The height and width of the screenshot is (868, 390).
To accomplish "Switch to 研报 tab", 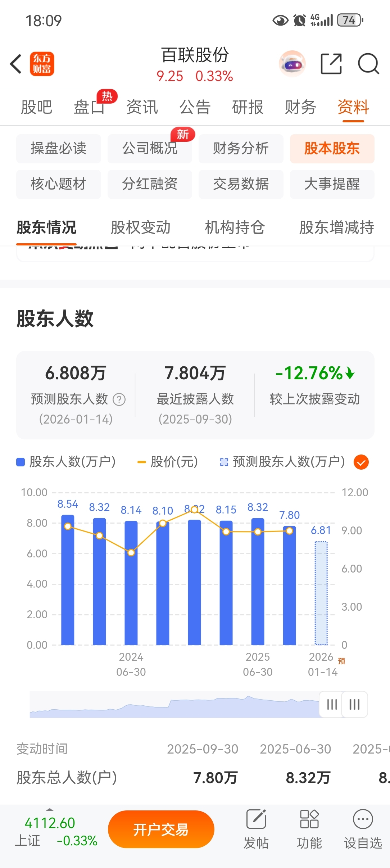I will [248, 107].
